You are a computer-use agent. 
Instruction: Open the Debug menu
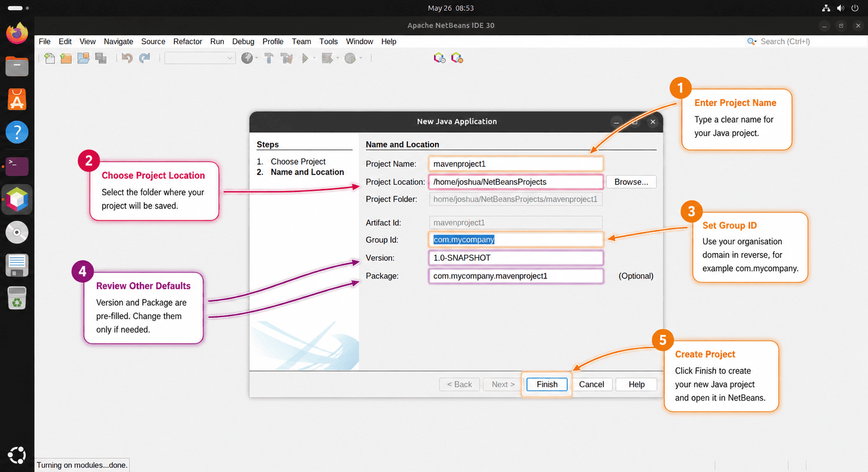pos(243,41)
